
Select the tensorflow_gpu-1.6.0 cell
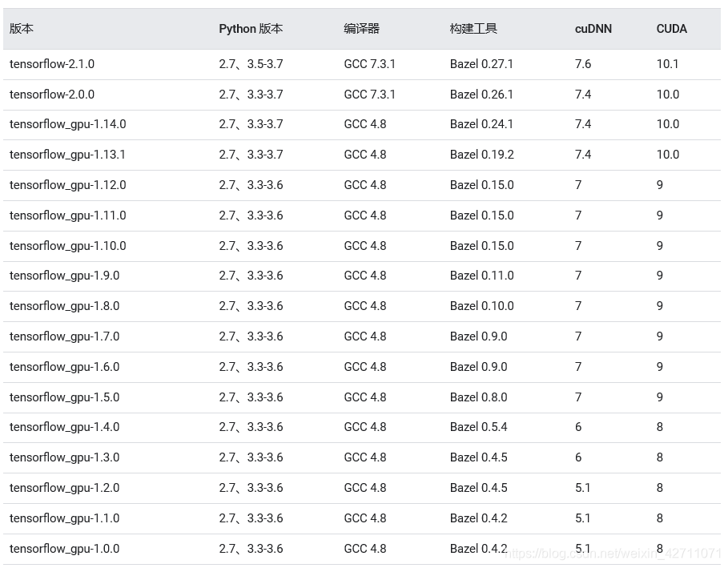click(x=65, y=367)
